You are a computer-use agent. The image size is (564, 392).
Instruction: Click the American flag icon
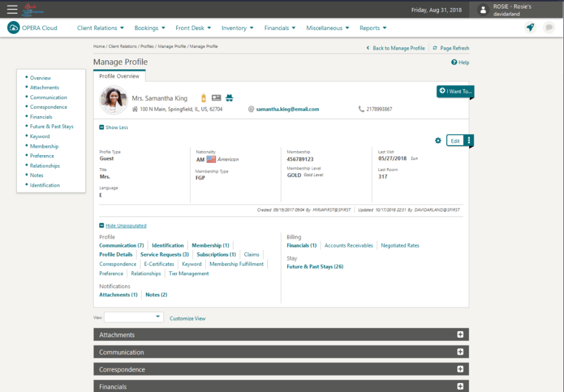[211, 159]
